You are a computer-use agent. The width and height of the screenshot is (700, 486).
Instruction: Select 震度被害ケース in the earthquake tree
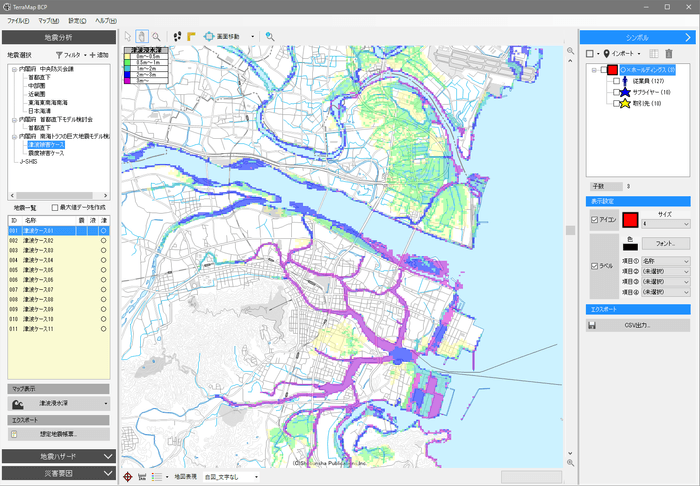point(45,153)
